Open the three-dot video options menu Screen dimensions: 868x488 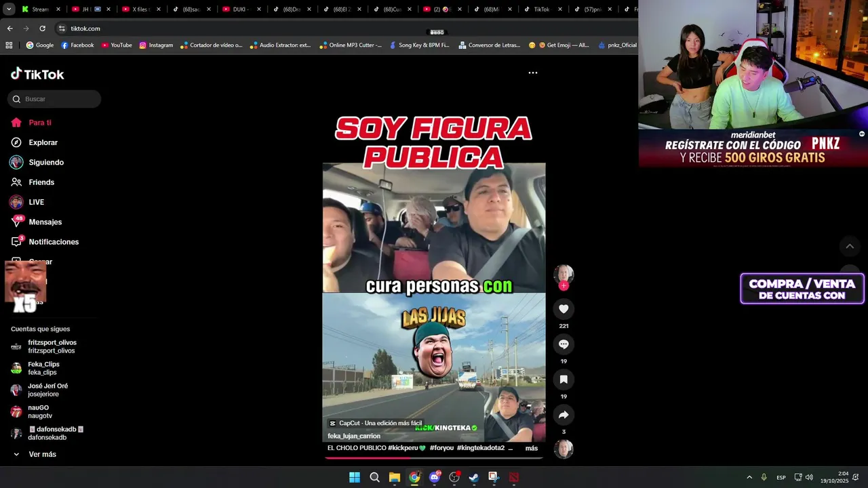(533, 73)
